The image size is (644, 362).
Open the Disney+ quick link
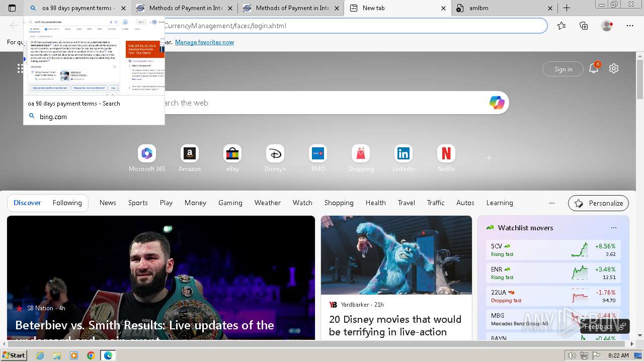pos(275,158)
